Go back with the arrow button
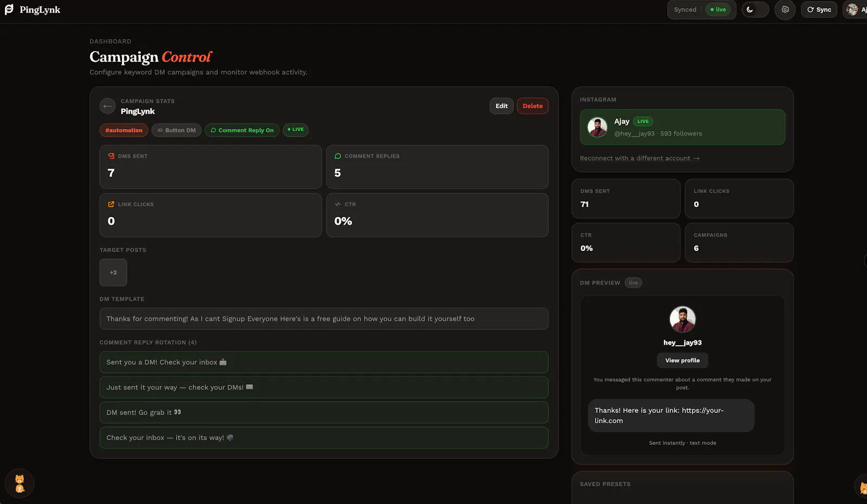Screen dimensions: 867x504 107,106
